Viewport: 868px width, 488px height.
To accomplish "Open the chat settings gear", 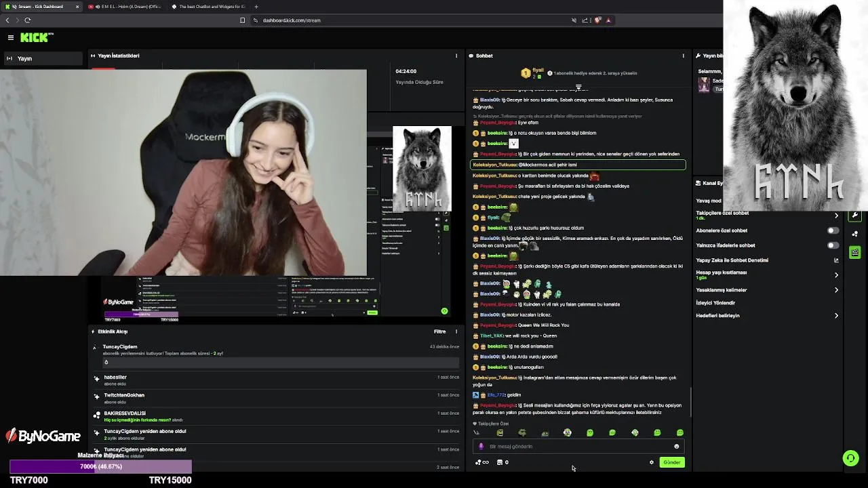I will pos(652,462).
